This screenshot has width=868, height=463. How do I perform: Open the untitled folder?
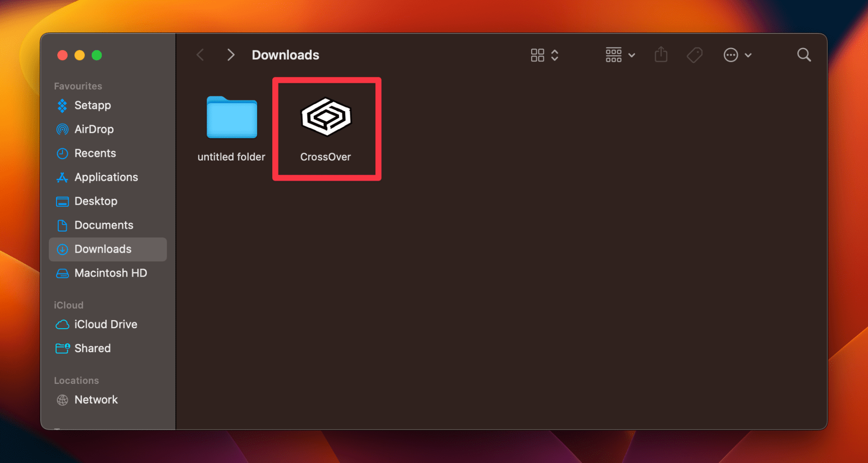tap(231, 118)
